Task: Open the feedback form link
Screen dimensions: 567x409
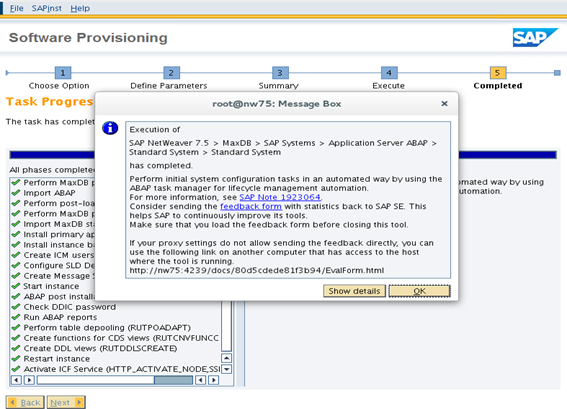Action: [x=251, y=206]
